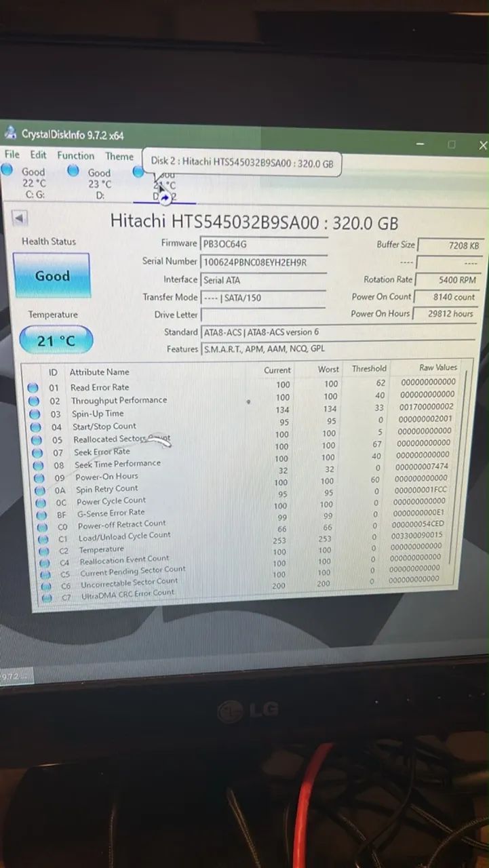
Task: Click status circle for G-Sense Error Rate
Action: pos(42,515)
